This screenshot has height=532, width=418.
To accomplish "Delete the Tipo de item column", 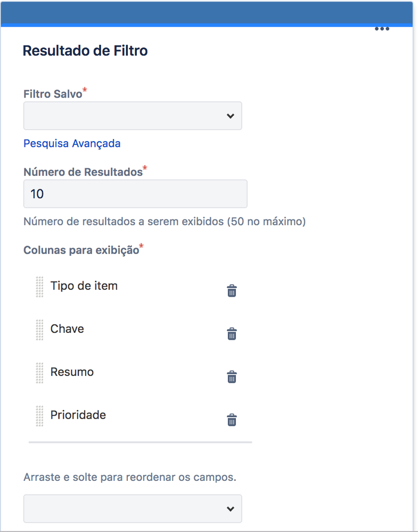I will click(232, 291).
